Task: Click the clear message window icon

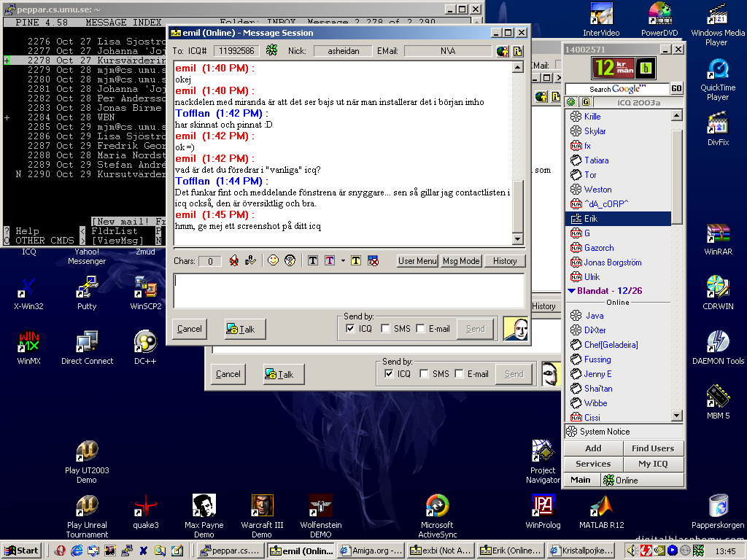Action: [x=373, y=260]
